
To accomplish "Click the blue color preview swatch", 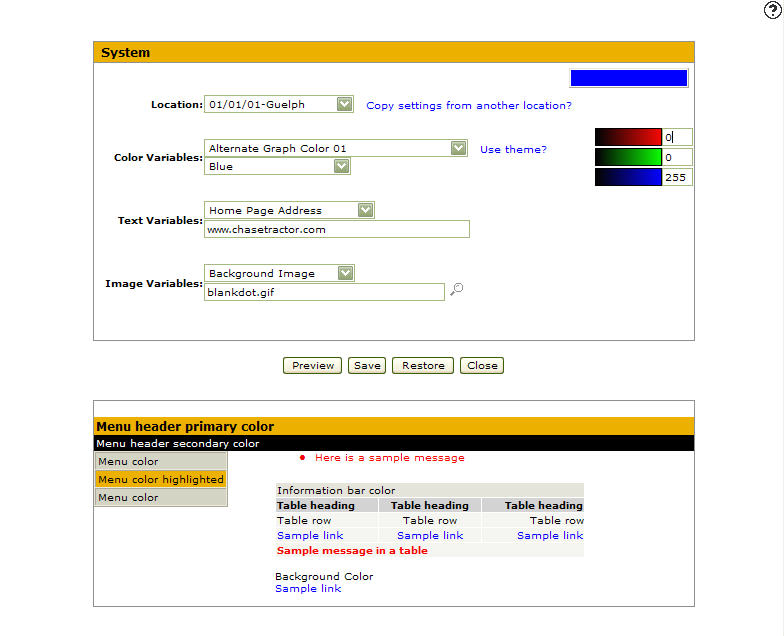I will pos(628,78).
